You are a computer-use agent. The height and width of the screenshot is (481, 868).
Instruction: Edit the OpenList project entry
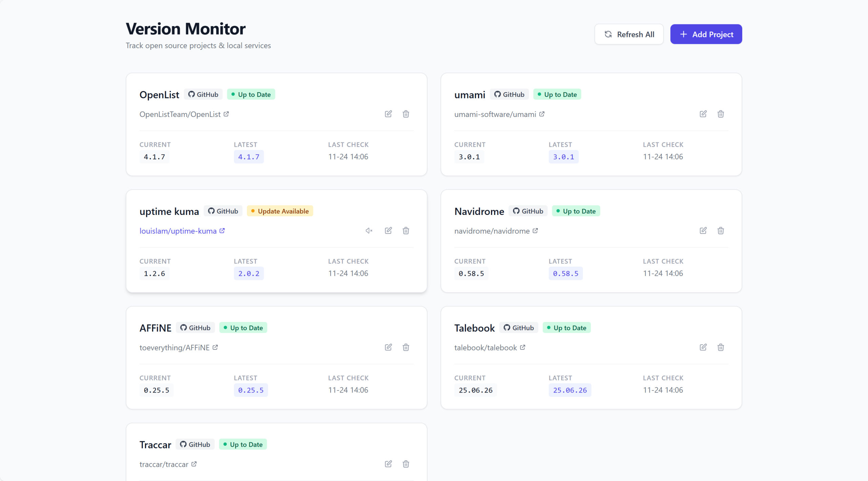click(388, 114)
